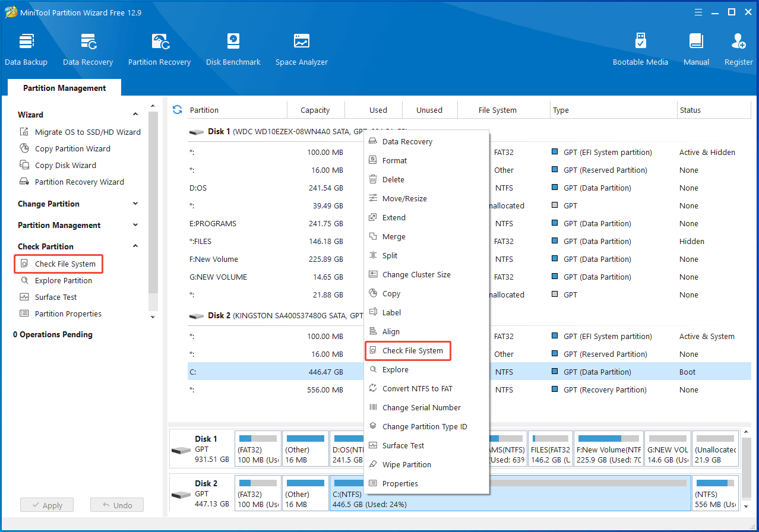Choose Surface Test in the context menu
Viewport: 759px width, 532px height.
point(426,445)
